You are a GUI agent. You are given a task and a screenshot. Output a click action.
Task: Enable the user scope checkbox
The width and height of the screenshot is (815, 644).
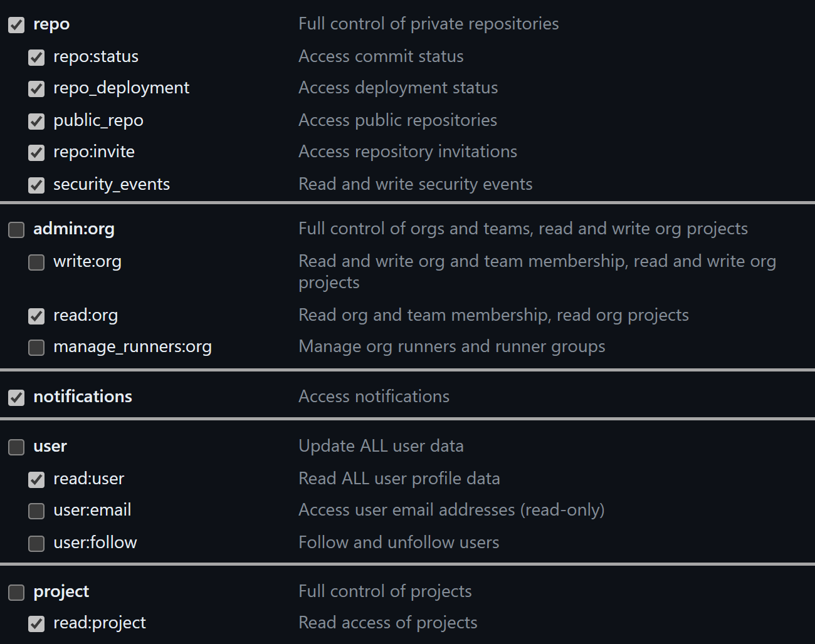[16, 447]
